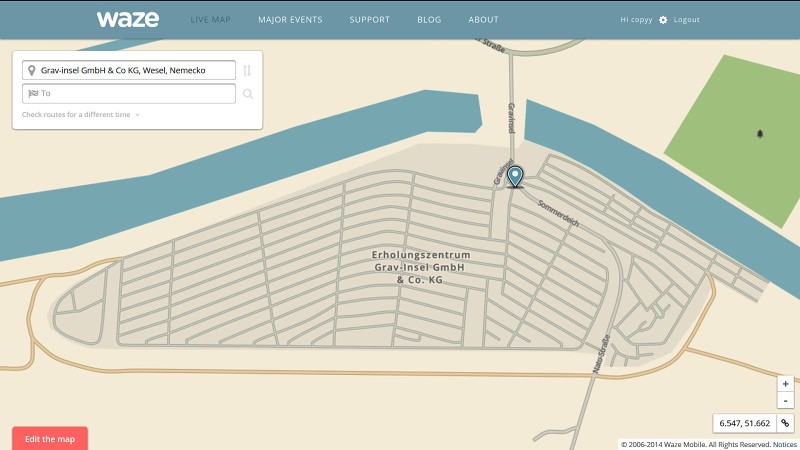The image size is (800, 450).
Task: Open settings via gear icon
Action: pos(663,20)
